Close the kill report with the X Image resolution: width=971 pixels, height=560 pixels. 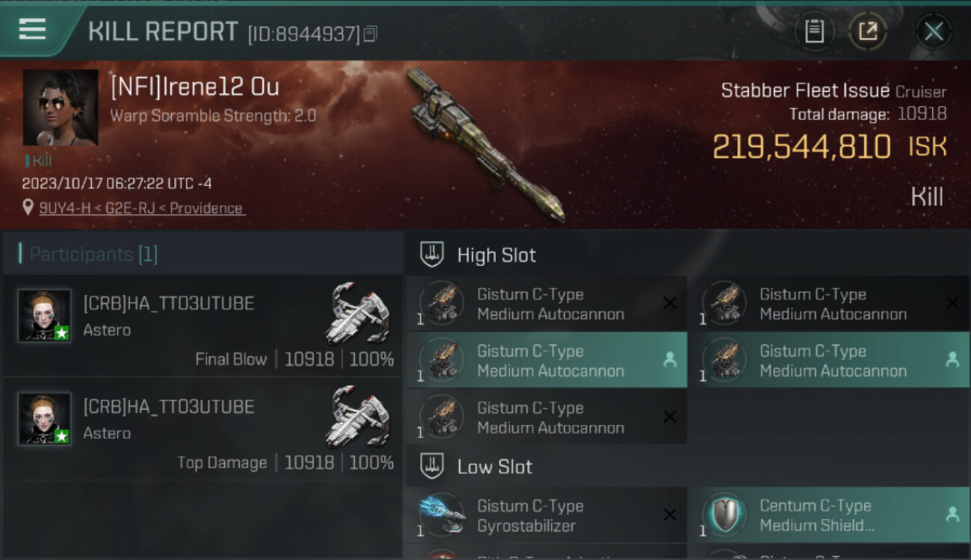coord(934,31)
